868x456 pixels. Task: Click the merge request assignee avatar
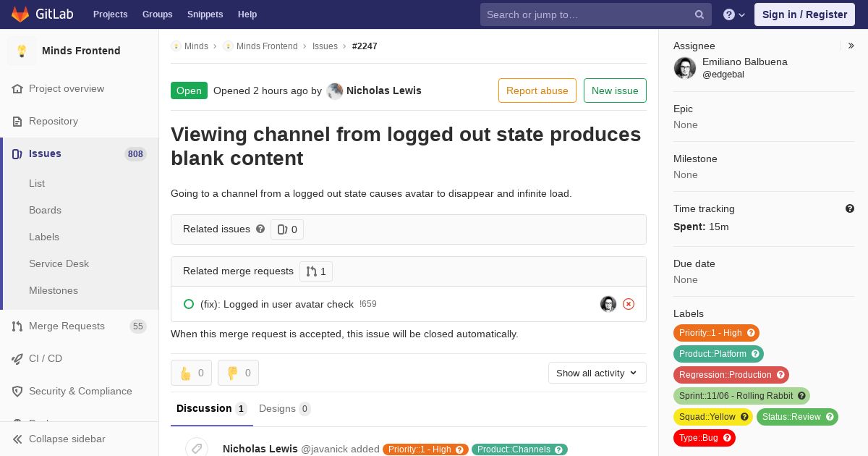point(608,304)
